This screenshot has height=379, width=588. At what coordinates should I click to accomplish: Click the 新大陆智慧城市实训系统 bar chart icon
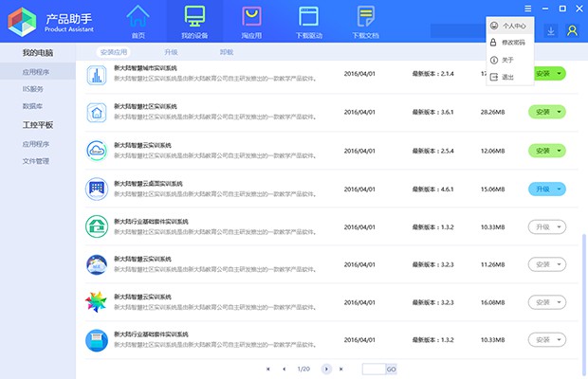pyautogui.click(x=97, y=75)
